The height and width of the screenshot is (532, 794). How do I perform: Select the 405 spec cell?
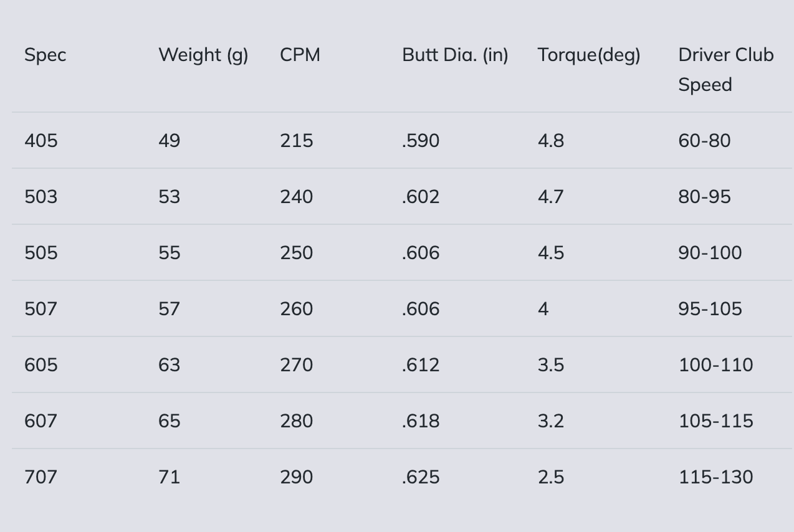41,141
